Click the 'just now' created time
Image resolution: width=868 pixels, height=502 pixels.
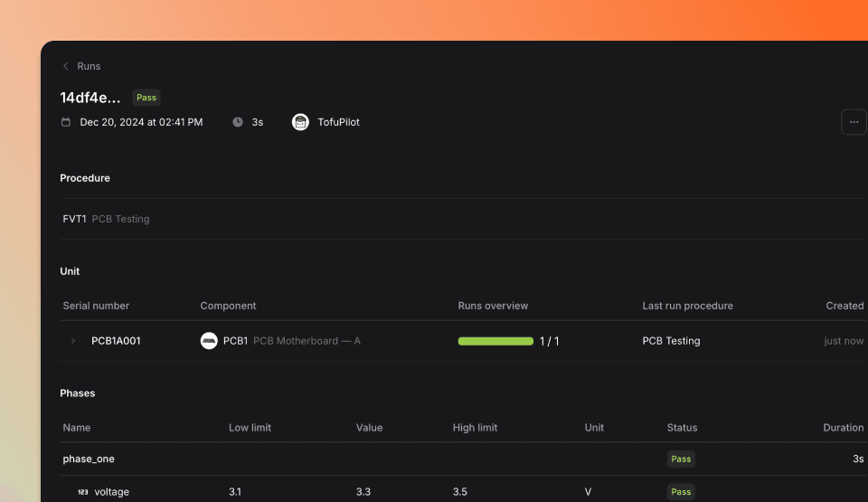click(844, 341)
